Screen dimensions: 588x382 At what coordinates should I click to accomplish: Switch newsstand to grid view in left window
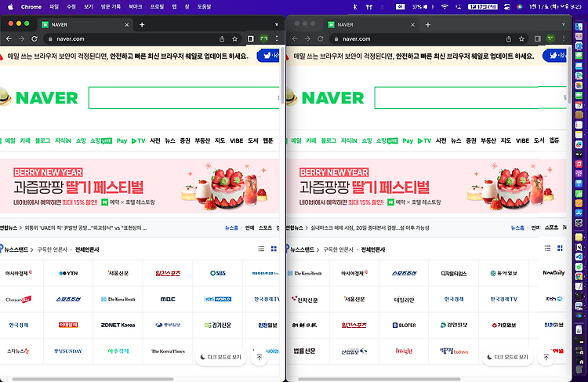tap(274, 249)
